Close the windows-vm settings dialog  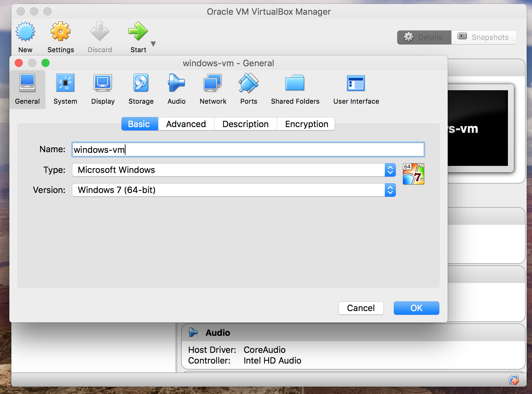coord(19,63)
